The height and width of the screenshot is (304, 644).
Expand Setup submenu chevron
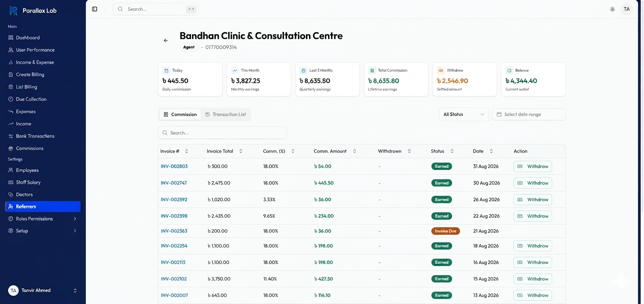coord(75,231)
